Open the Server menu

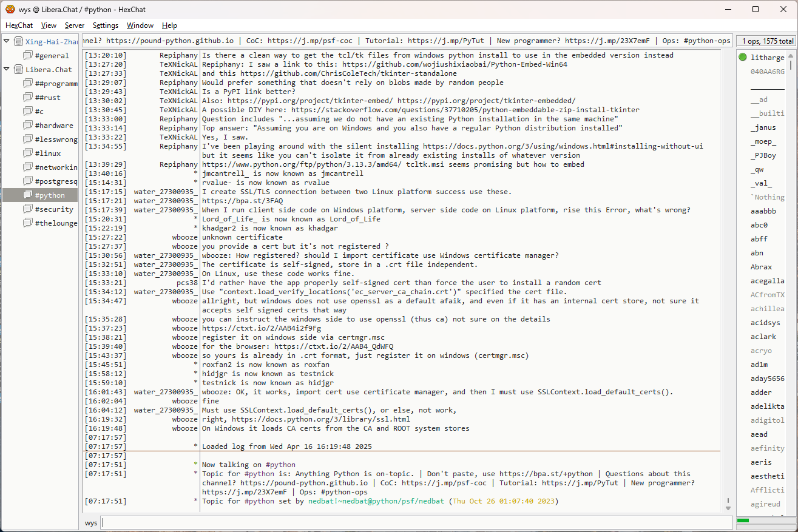pos(75,25)
